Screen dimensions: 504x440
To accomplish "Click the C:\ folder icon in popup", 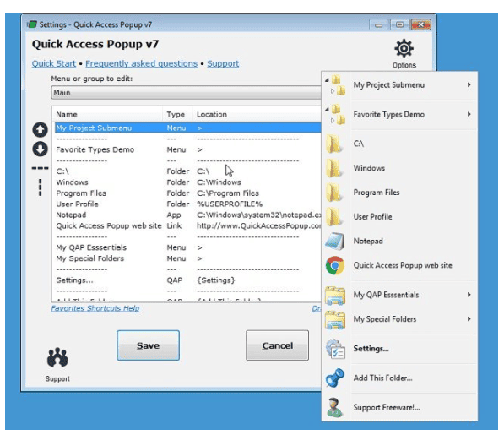I will click(334, 144).
